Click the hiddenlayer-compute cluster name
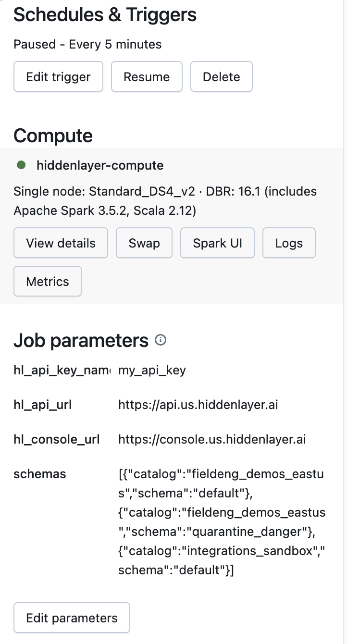Screen dimensions: 347x644 click(100, 165)
